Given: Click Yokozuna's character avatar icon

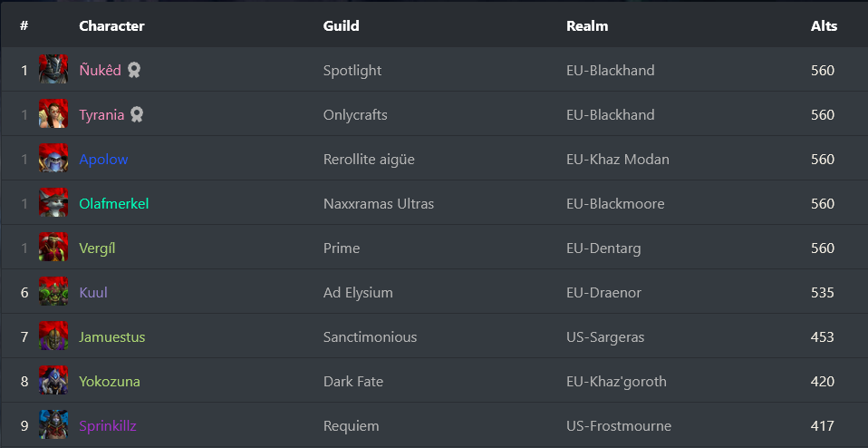Looking at the screenshot, I should tap(53, 381).
